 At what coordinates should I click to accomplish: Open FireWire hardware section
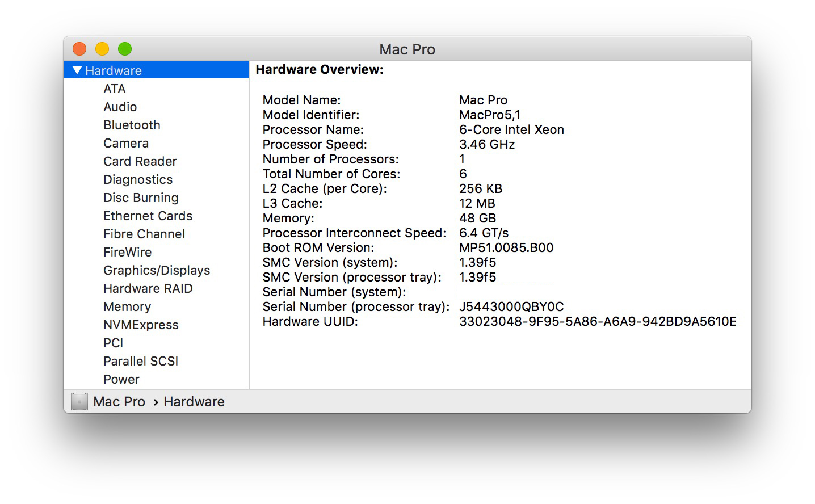[127, 252]
